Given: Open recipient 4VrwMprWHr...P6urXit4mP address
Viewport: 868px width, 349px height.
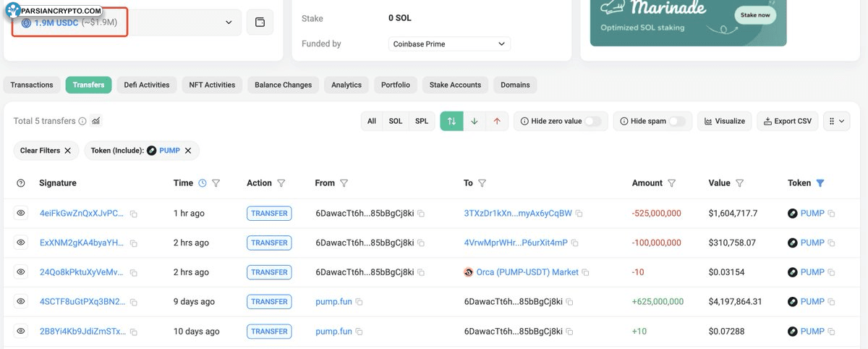Looking at the screenshot, I should [516, 243].
